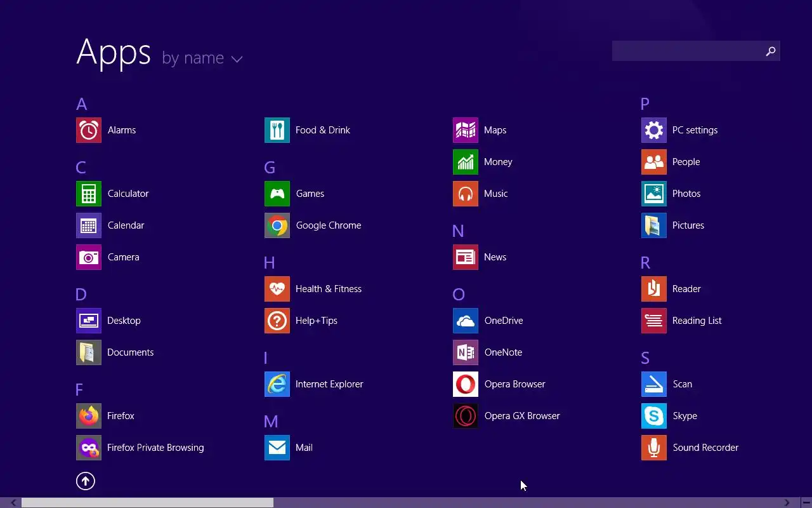Open the Skype icon
Screen dimensions: 812x508
pyautogui.click(x=654, y=416)
